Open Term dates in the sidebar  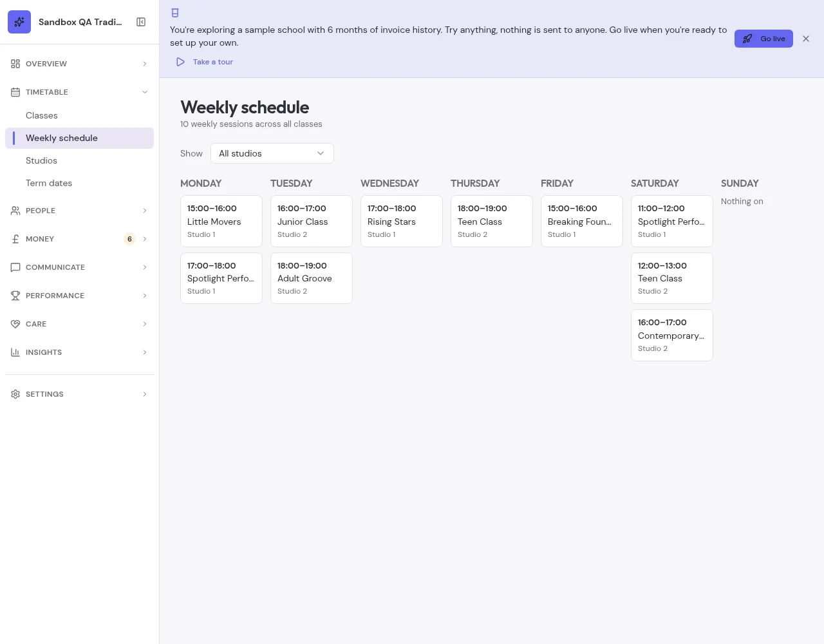79,183
